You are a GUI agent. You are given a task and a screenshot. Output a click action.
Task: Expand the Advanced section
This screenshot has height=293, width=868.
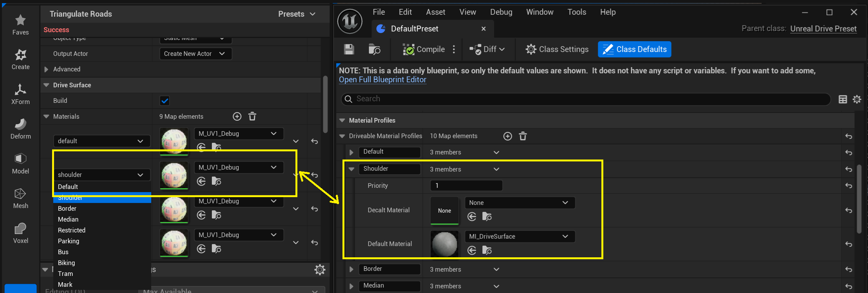pos(46,69)
